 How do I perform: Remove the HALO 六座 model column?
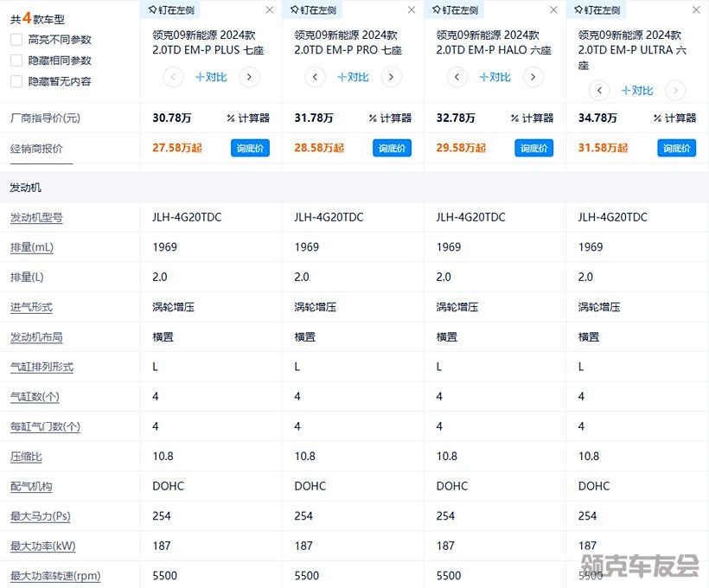pos(553,10)
